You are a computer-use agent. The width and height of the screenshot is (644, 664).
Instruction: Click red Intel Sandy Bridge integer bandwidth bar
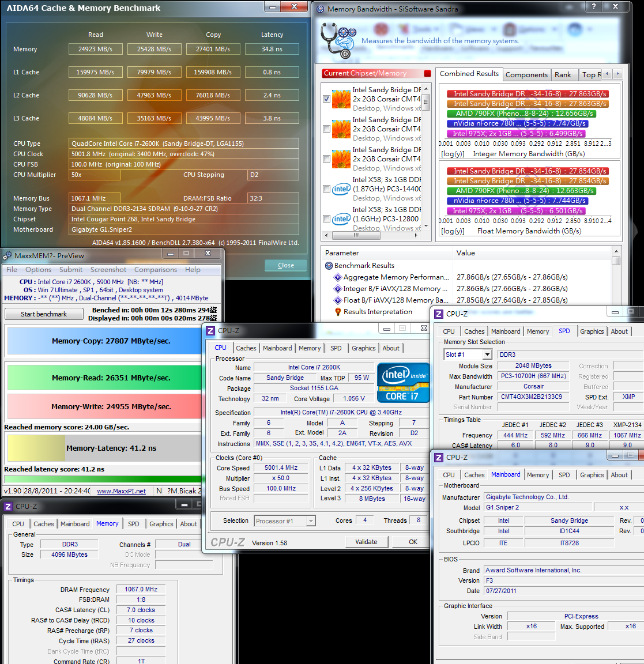click(x=528, y=94)
